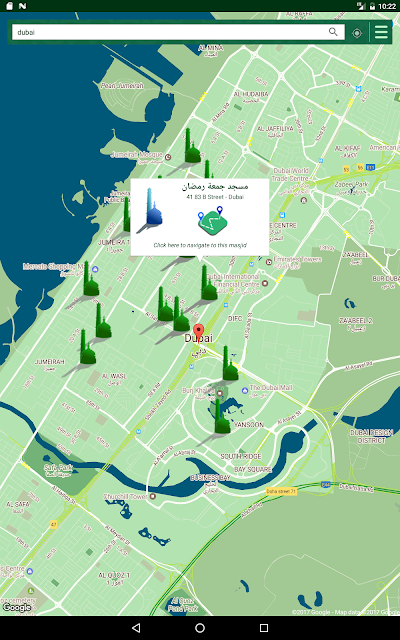Tap mosque marker beside The Dubai Mall
This screenshot has height=640, width=400.
[230, 363]
